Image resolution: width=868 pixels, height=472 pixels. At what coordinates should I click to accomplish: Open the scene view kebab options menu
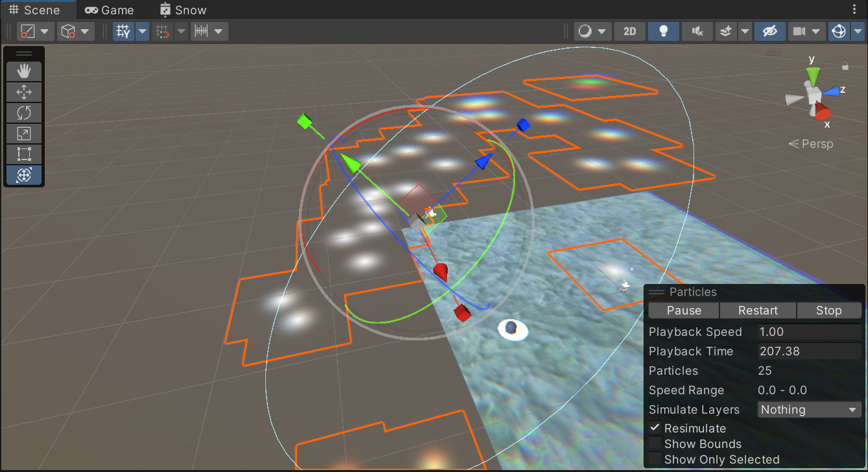[854, 10]
